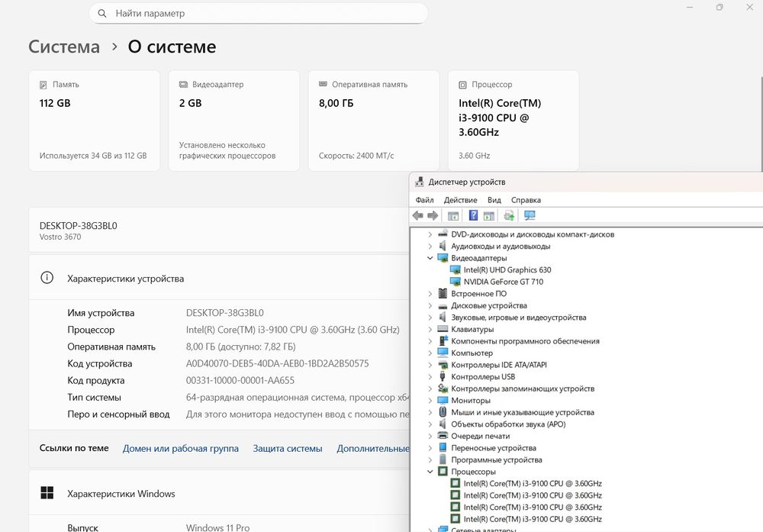Click device code A0D40070-DEB5-40DA-AEB0-1BD2A2B50575
Viewport: 763px width, 532px height.
[278, 363]
